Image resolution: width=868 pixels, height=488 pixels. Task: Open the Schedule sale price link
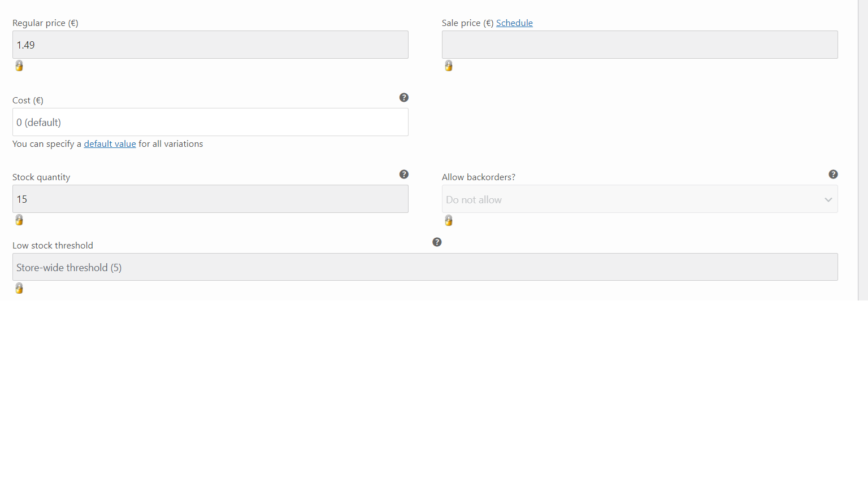(x=514, y=23)
